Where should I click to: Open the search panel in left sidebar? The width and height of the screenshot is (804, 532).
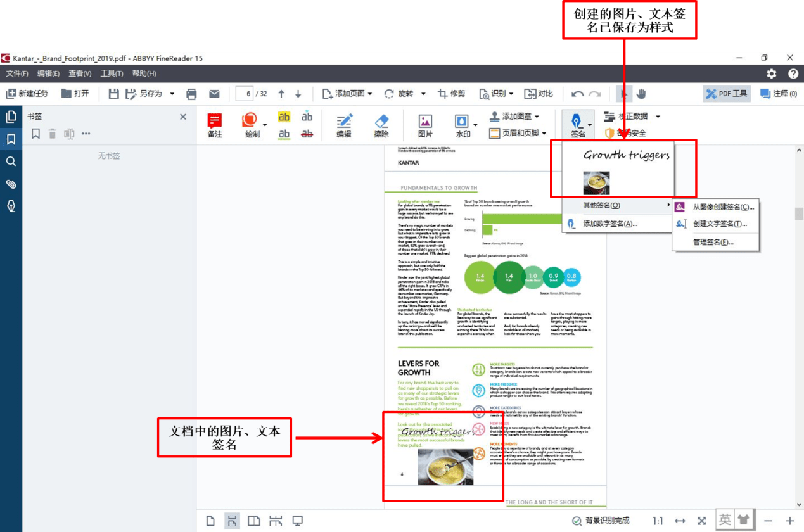pyautogui.click(x=11, y=161)
